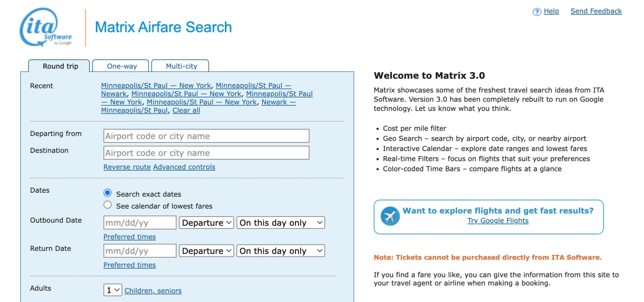
Task: Select the Round trip tab
Action: pos(60,66)
